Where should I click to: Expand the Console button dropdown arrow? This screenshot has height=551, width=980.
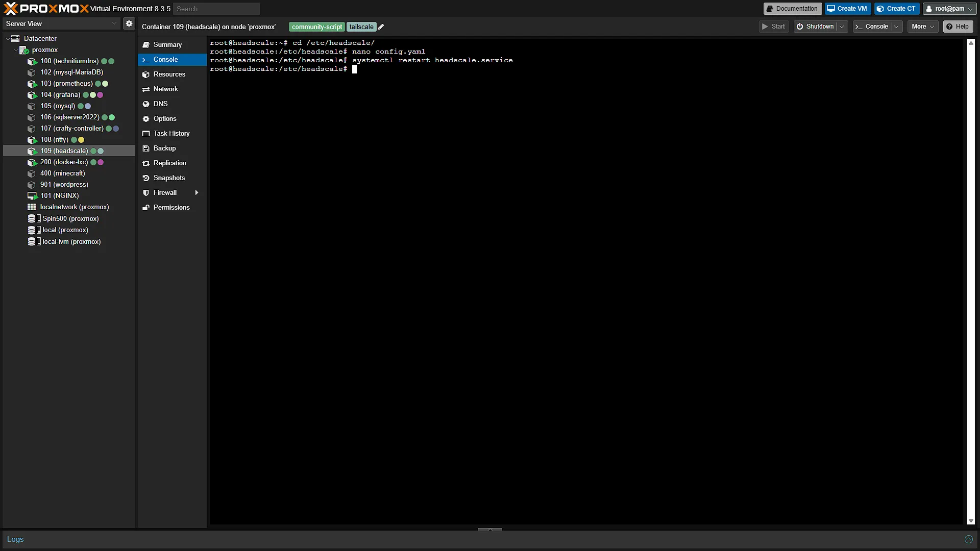(896, 27)
